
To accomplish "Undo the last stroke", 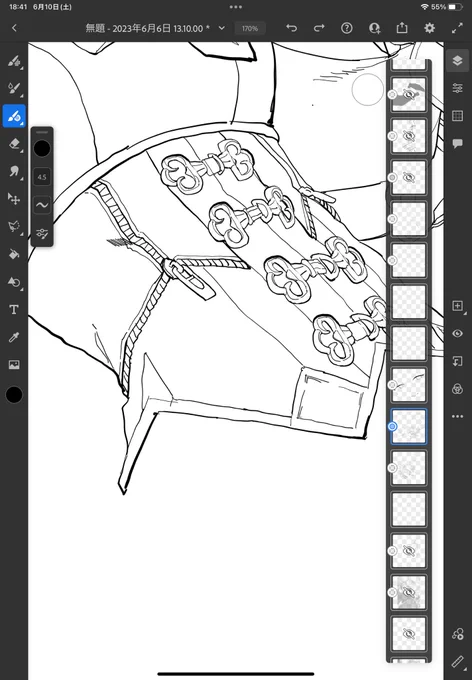I will [292, 28].
